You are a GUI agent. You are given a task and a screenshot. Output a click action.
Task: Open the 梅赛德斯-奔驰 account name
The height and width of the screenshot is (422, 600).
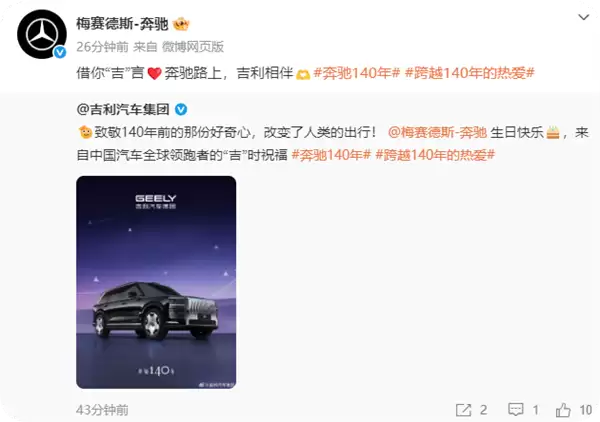(122, 24)
